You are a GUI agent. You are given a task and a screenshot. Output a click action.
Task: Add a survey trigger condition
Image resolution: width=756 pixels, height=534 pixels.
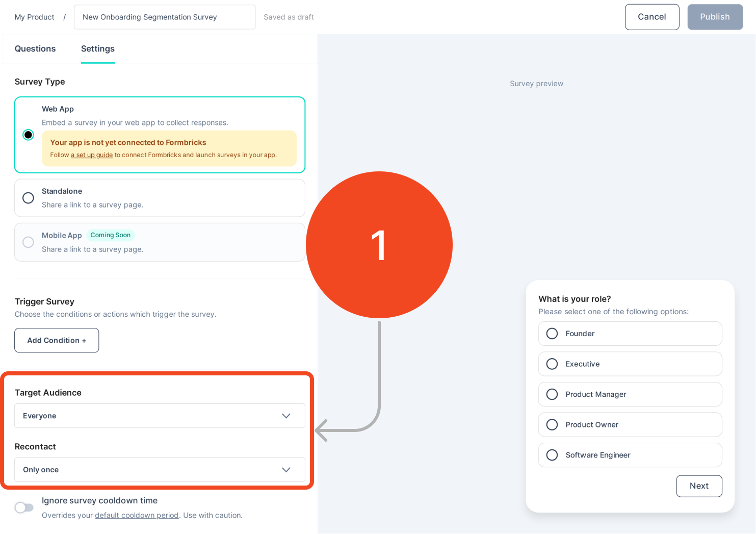tap(56, 340)
